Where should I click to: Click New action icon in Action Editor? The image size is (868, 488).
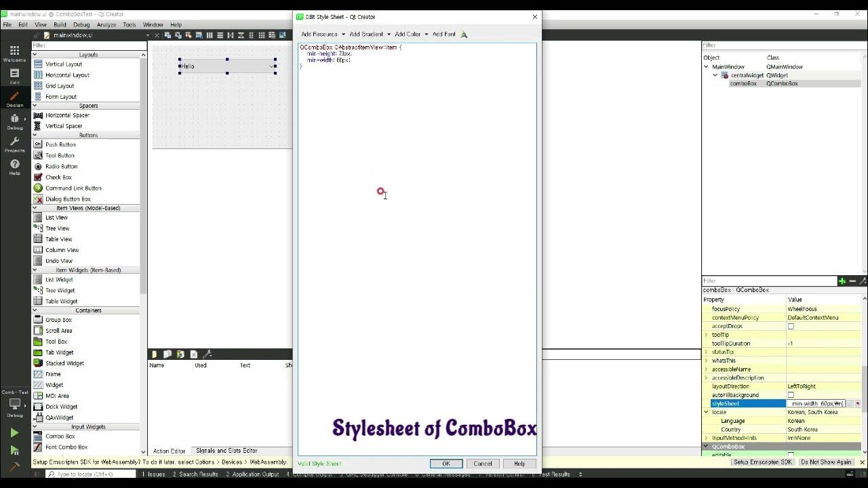(155, 354)
